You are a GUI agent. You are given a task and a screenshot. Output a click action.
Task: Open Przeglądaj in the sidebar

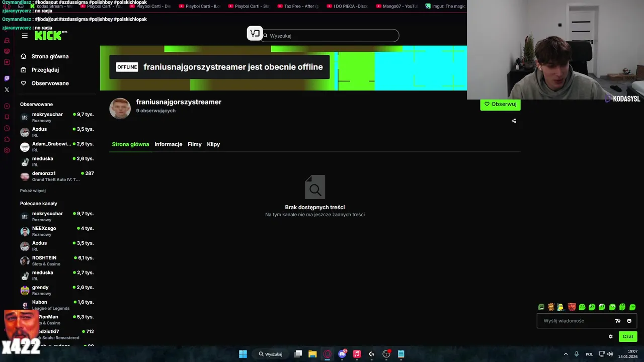(40, 70)
